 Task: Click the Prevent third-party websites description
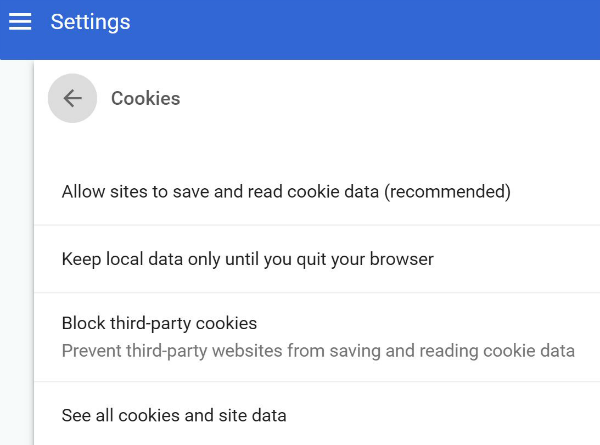[318, 351]
